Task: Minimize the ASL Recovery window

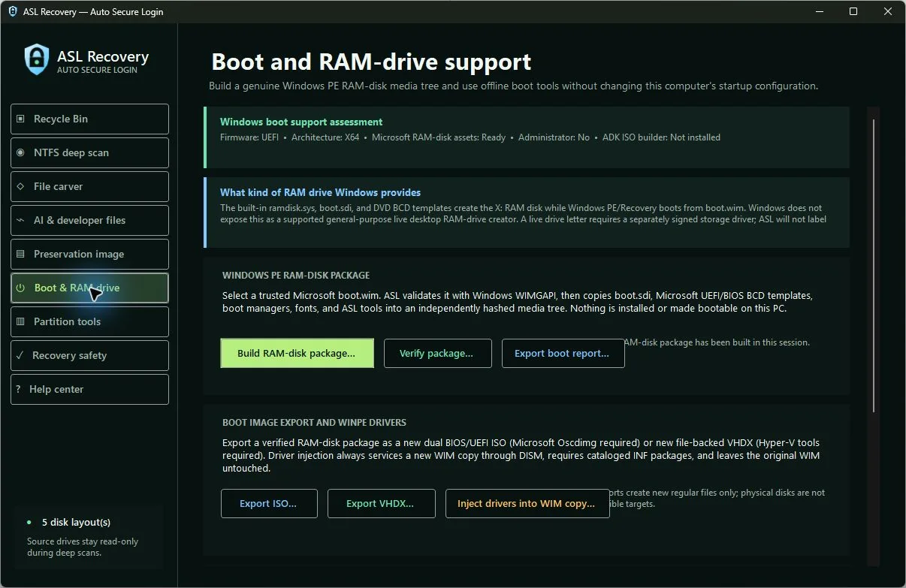Action: coord(819,11)
